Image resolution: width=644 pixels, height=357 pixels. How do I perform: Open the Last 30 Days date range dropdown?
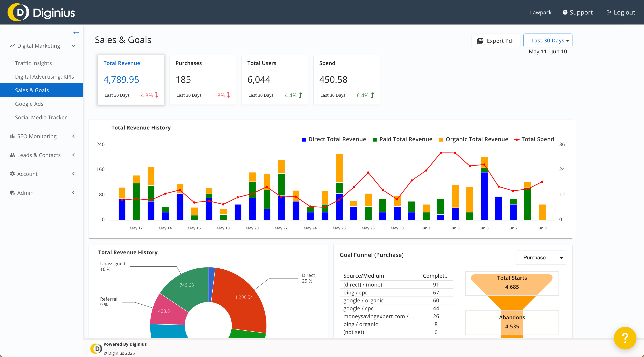pyautogui.click(x=548, y=40)
